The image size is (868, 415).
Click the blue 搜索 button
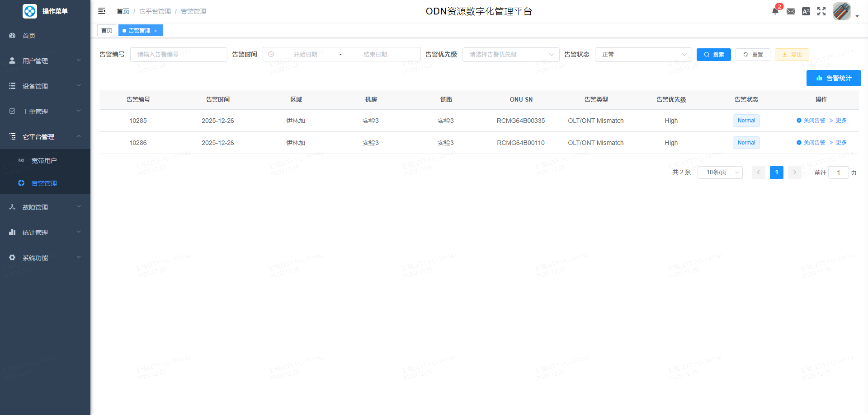coord(713,54)
